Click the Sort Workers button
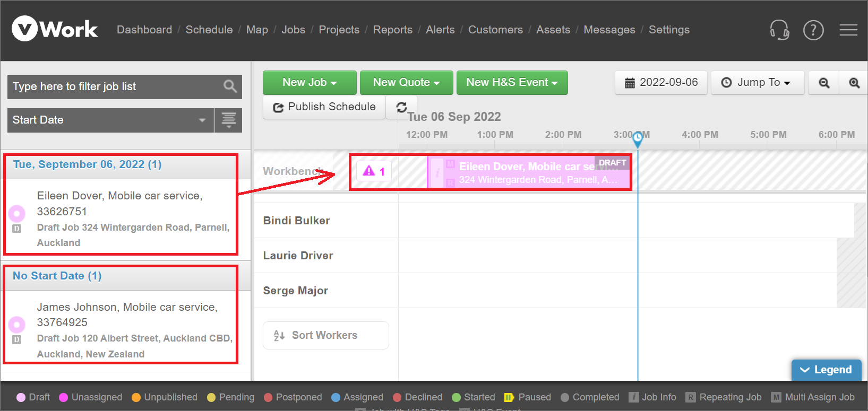Viewport: 868px width, 411px height. 325,335
